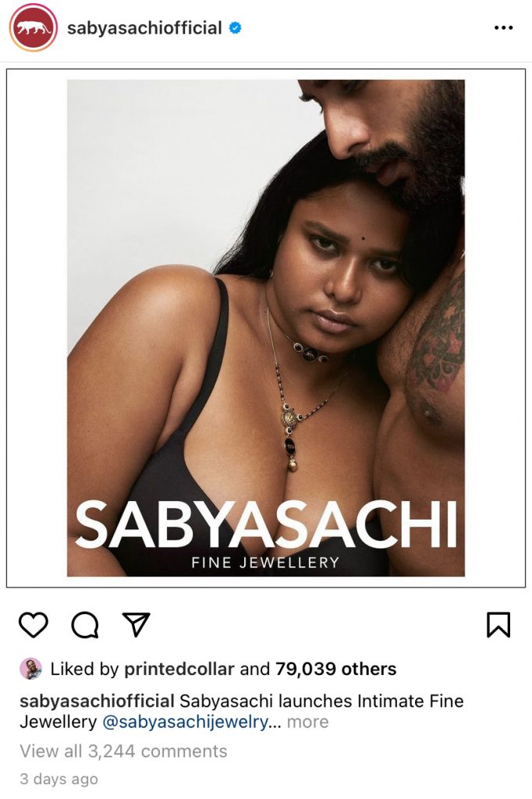Open the three-dots post options menu

[503, 27]
